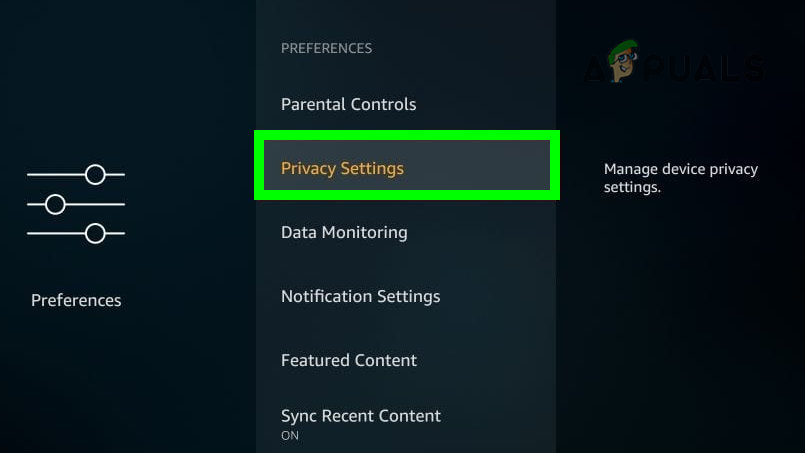This screenshot has height=453, width=805.
Task: Click the bottom knob of the Preferences sliders icon
Action: (95, 233)
